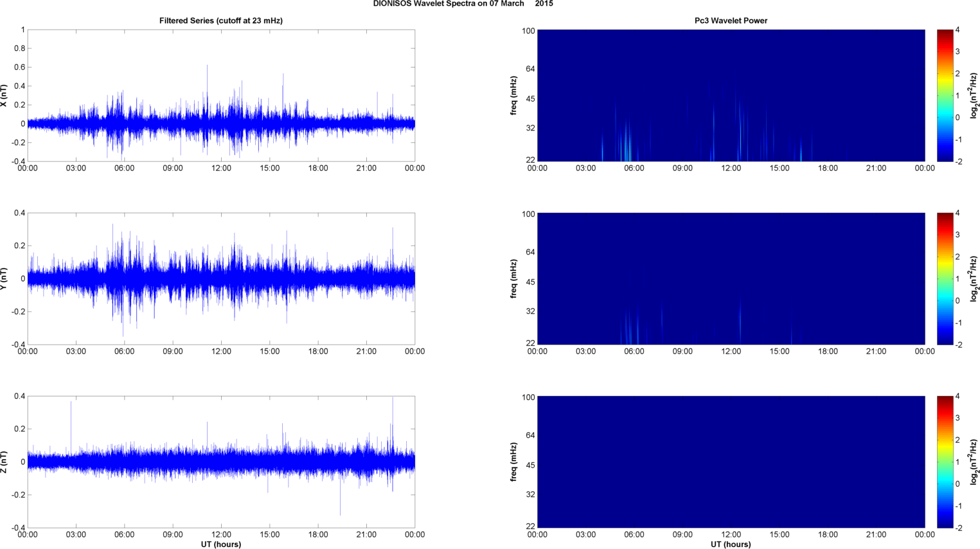
Task: Click the '1' tick atop the X (nT) axis
Action: (23, 30)
